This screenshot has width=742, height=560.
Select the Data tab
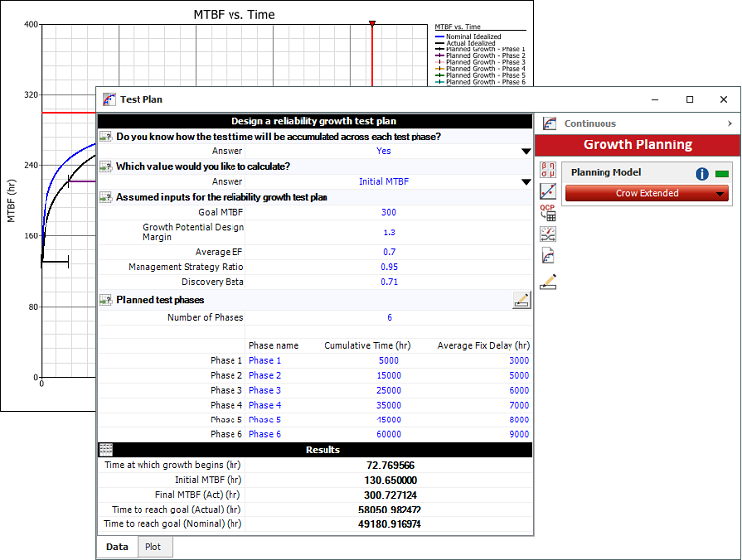[117, 546]
